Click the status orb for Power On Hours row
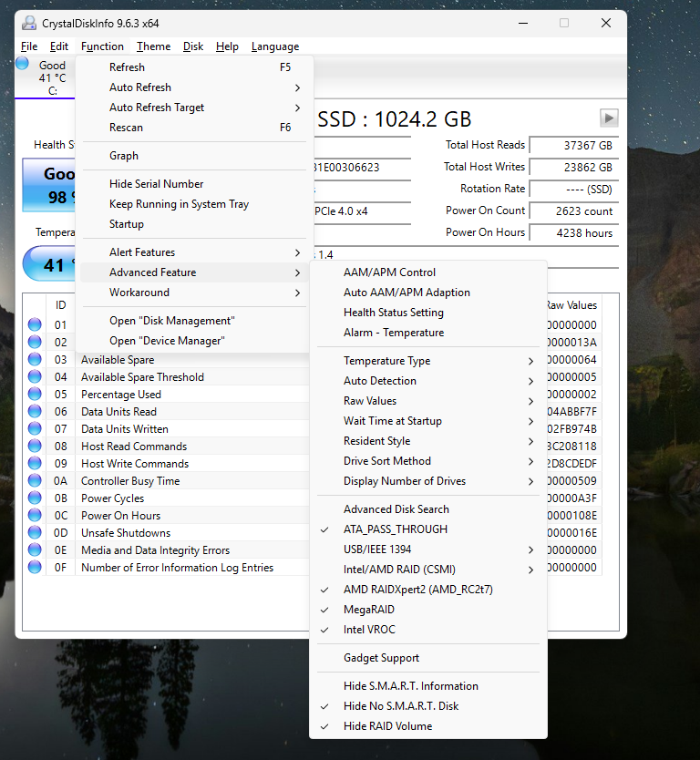Viewport: 700px width, 760px height. click(x=35, y=516)
